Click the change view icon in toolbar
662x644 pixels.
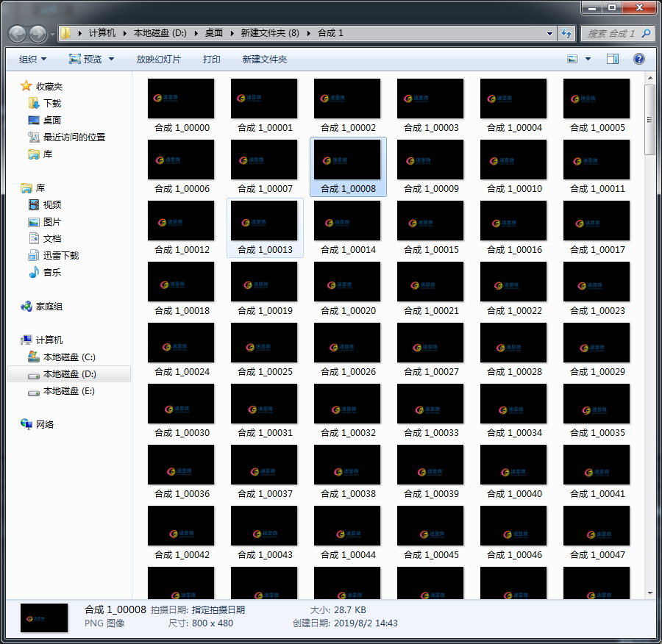point(573,59)
